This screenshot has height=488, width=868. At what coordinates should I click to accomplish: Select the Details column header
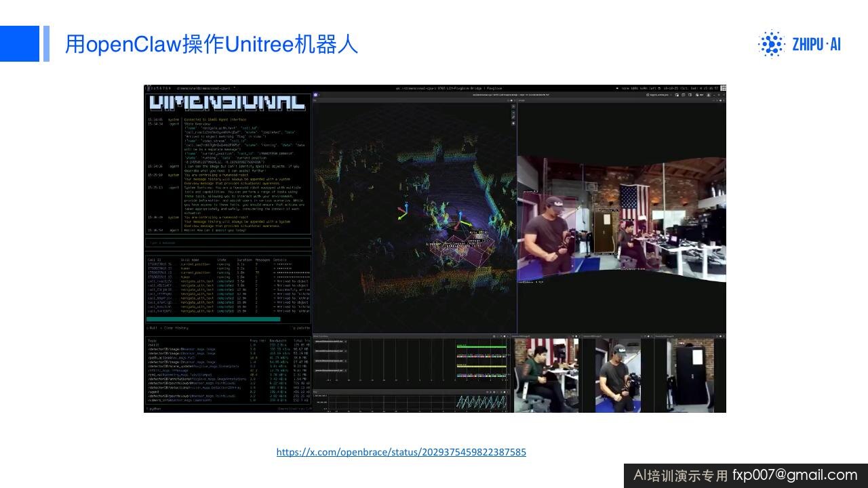click(279, 260)
